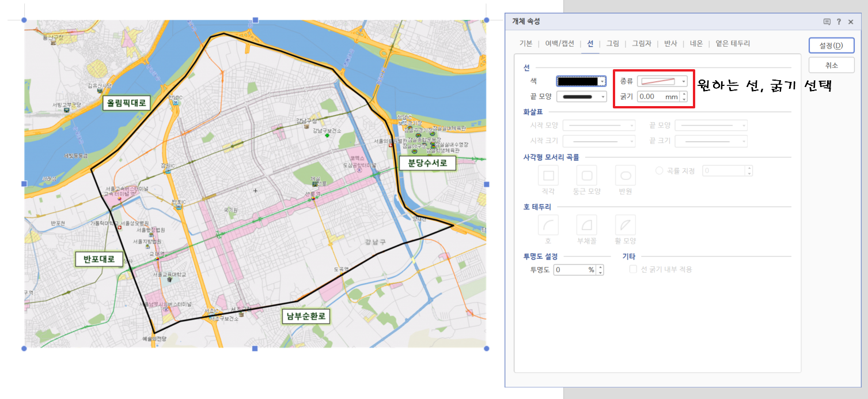Pick the 부채꼴 pie-shape border icon
This screenshot has width=868, height=399.
(x=586, y=225)
